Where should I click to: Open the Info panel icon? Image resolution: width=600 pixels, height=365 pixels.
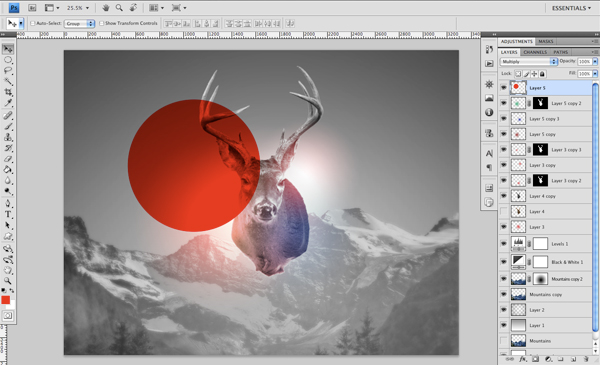click(489, 112)
